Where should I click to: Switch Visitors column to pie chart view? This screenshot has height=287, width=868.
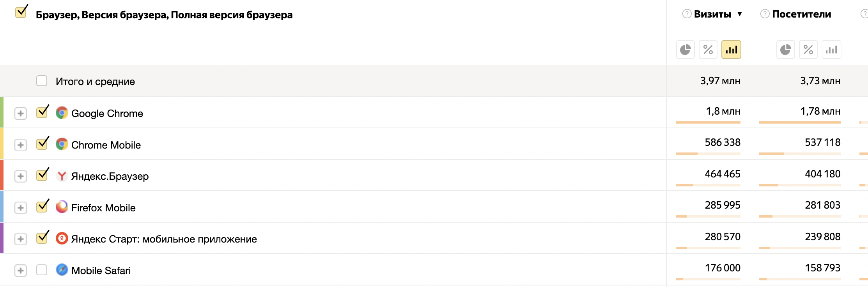[x=785, y=50]
